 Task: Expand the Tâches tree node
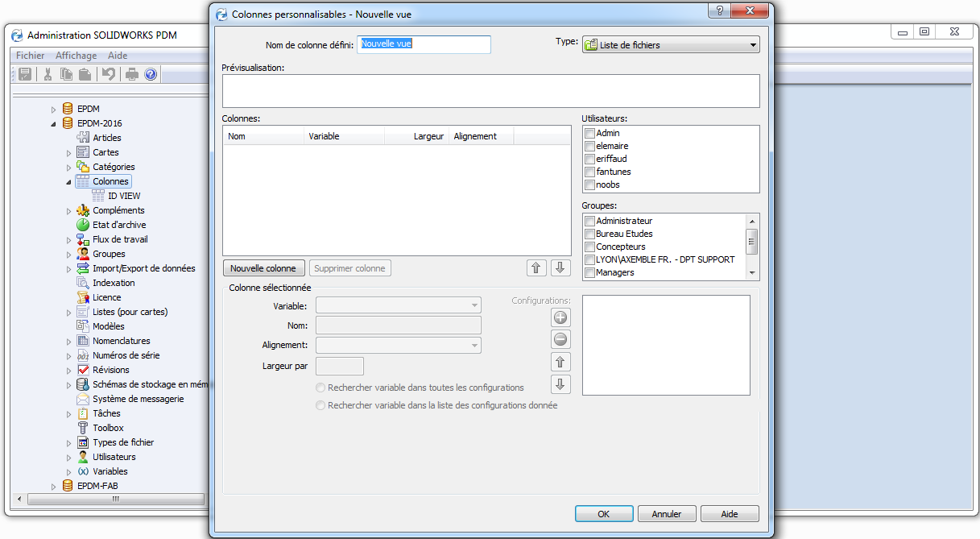[x=68, y=413]
